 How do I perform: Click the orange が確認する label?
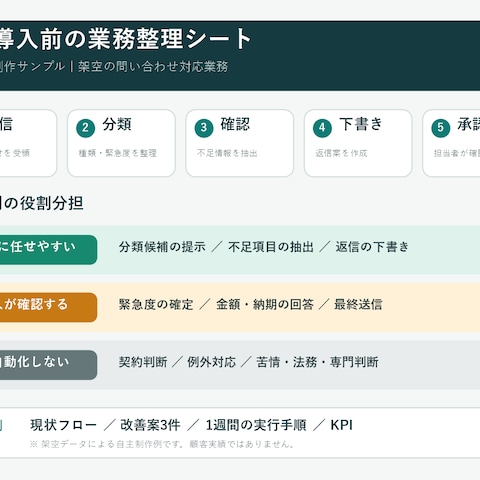(x=48, y=307)
